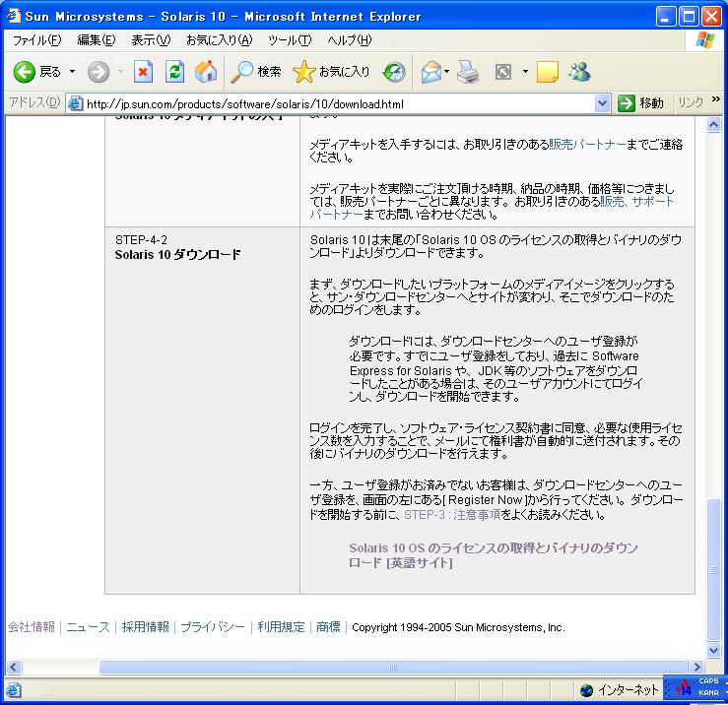The width and height of the screenshot is (728, 705).
Task: Click the Mail envelope icon
Action: [430, 72]
